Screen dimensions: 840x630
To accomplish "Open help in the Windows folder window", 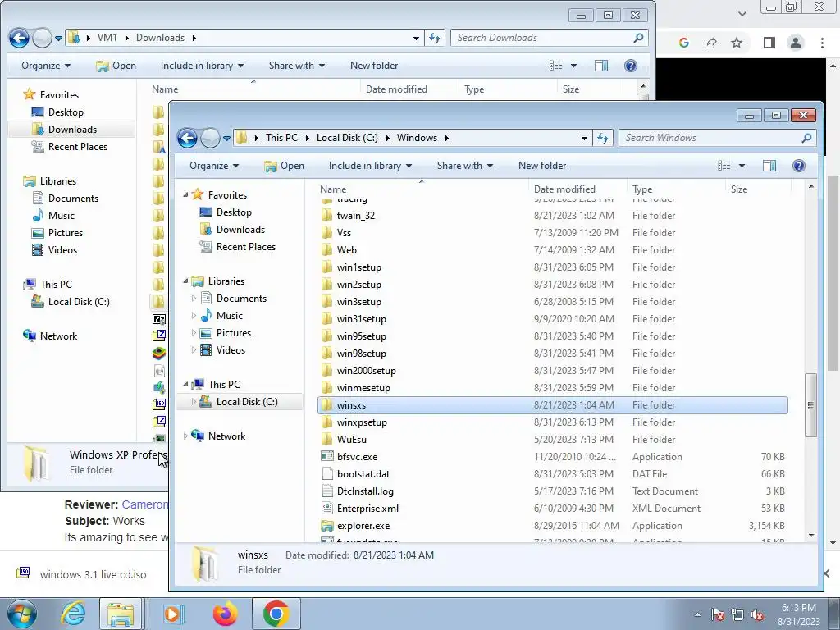I will tap(798, 166).
